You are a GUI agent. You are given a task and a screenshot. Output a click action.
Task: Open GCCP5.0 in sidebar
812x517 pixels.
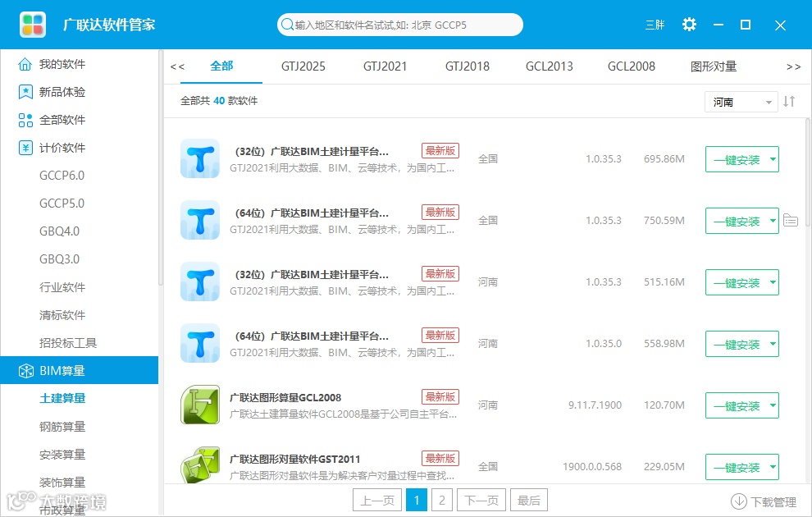point(62,204)
